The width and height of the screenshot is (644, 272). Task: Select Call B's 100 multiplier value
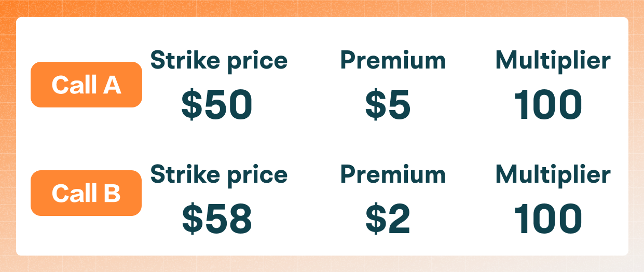click(548, 219)
